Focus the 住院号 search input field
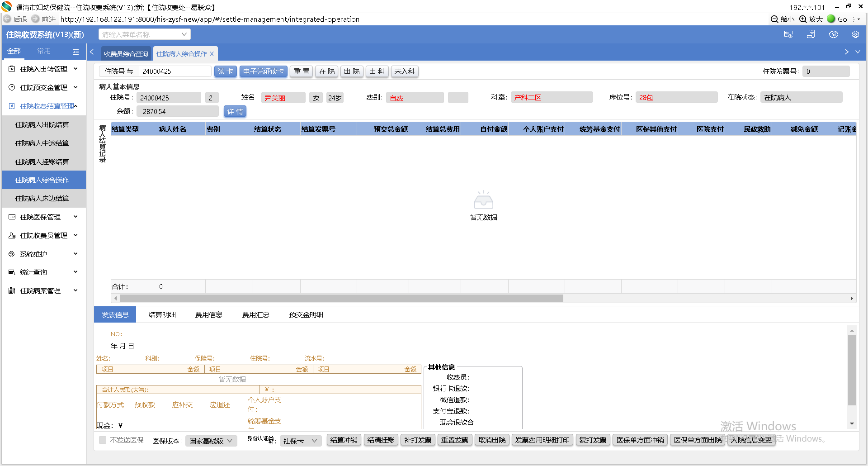Viewport: 868px width, 466px height. pos(175,71)
